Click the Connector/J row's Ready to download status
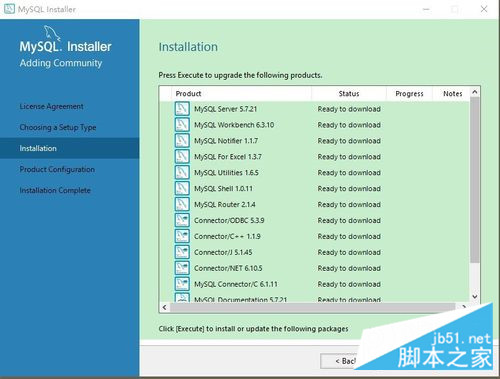 click(x=349, y=252)
